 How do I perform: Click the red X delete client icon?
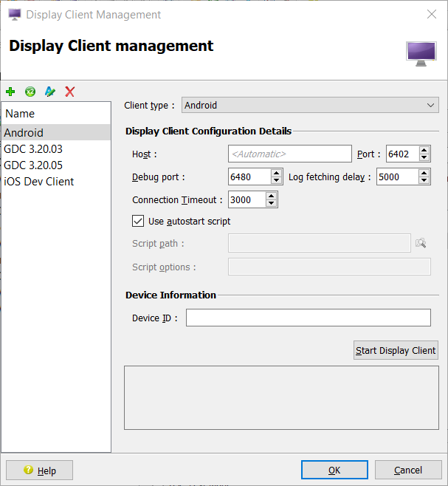[x=70, y=92]
